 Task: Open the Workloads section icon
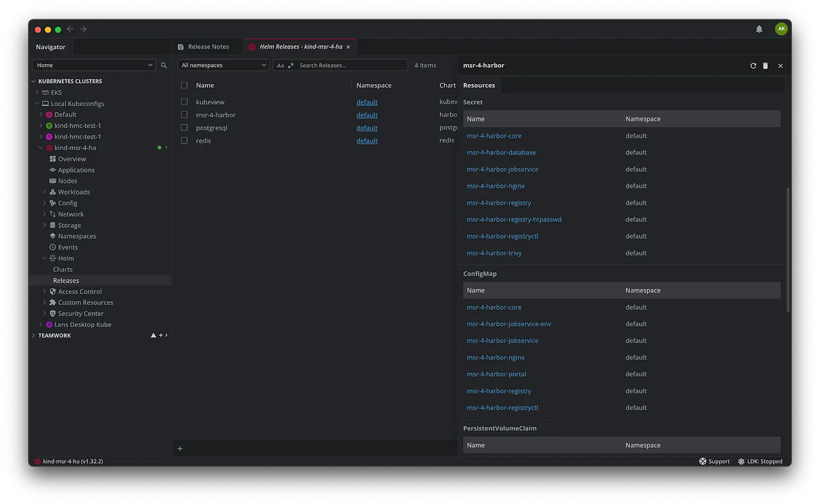[x=52, y=191]
